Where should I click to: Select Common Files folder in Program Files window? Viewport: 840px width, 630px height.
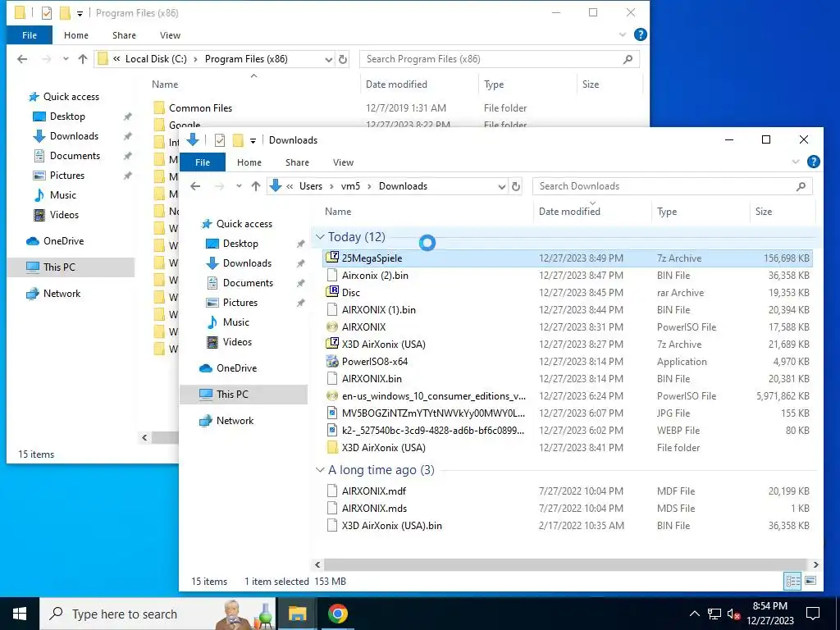pos(200,107)
